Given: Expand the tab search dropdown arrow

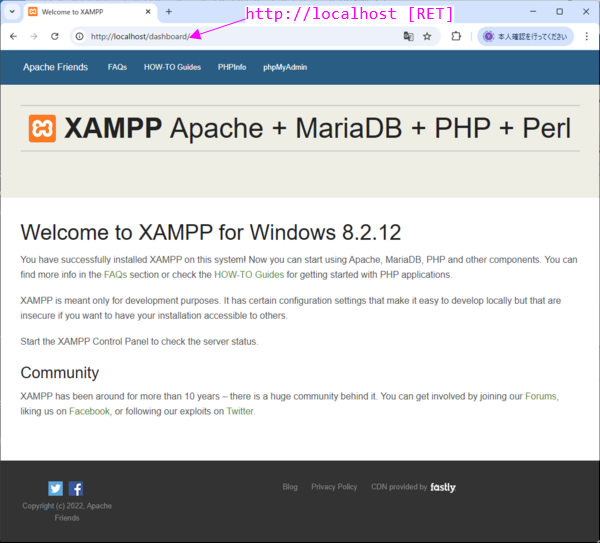Looking at the screenshot, I should point(13,12).
